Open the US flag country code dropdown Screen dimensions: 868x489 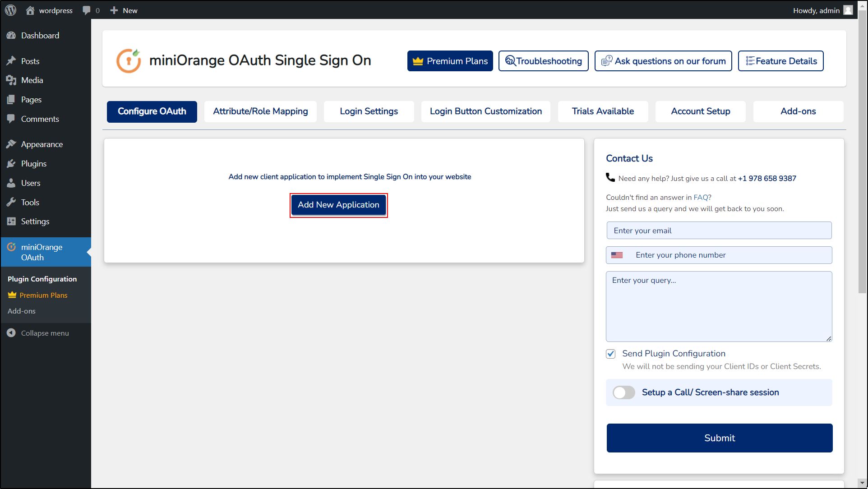[x=617, y=255]
